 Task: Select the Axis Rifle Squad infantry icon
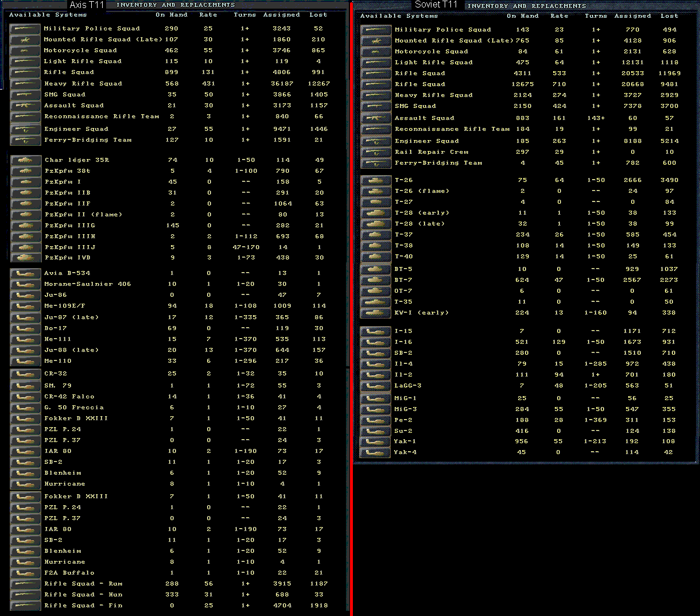click(25, 72)
